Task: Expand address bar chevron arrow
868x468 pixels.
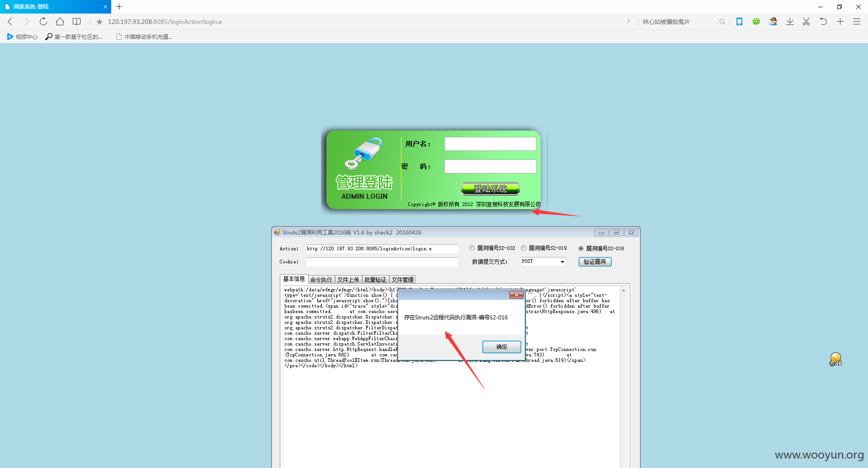Action: (628, 21)
